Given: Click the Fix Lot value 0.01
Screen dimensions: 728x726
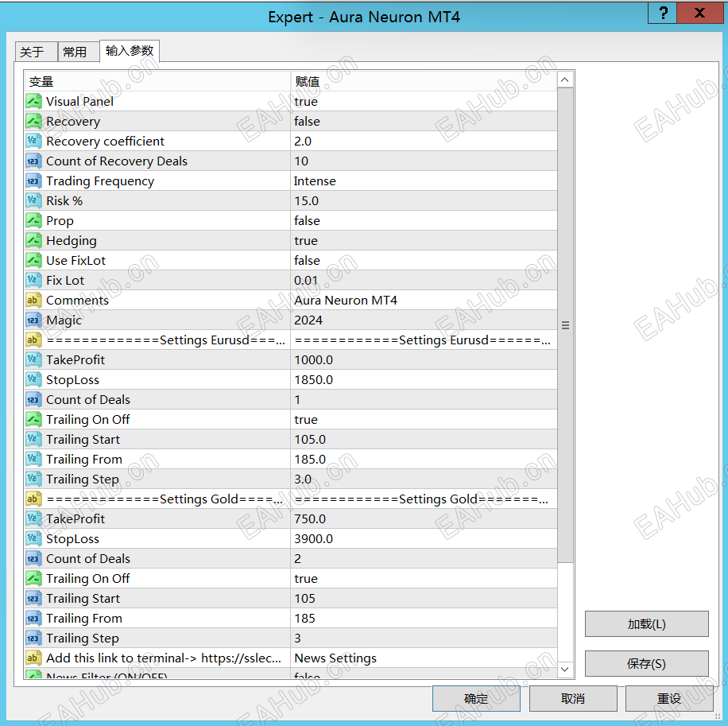Looking at the screenshot, I should coord(305,281).
